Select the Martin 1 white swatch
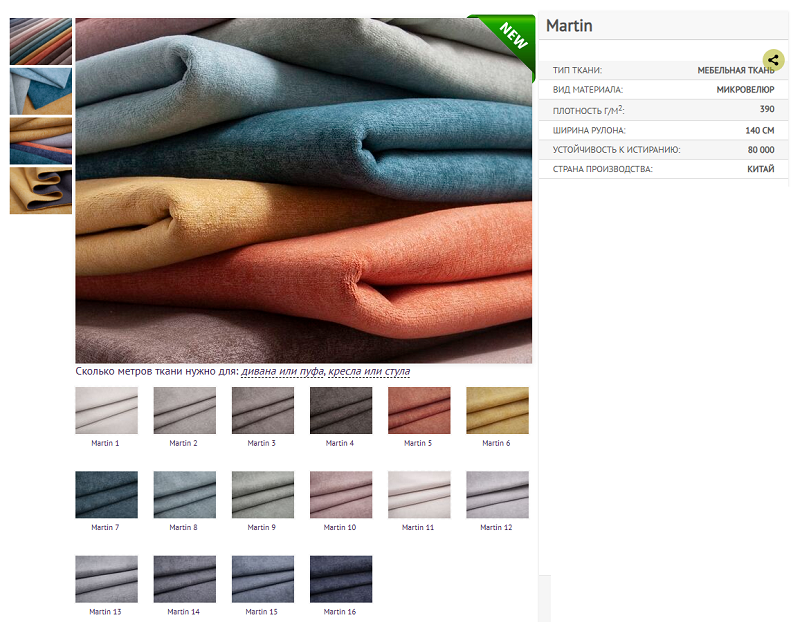The height and width of the screenshot is (622, 800). point(106,410)
